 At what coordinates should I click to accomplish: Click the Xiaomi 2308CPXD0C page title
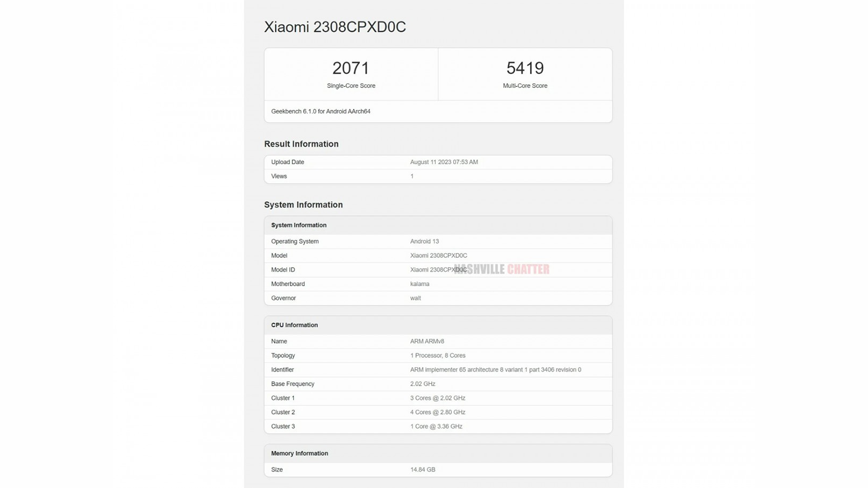(x=334, y=27)
